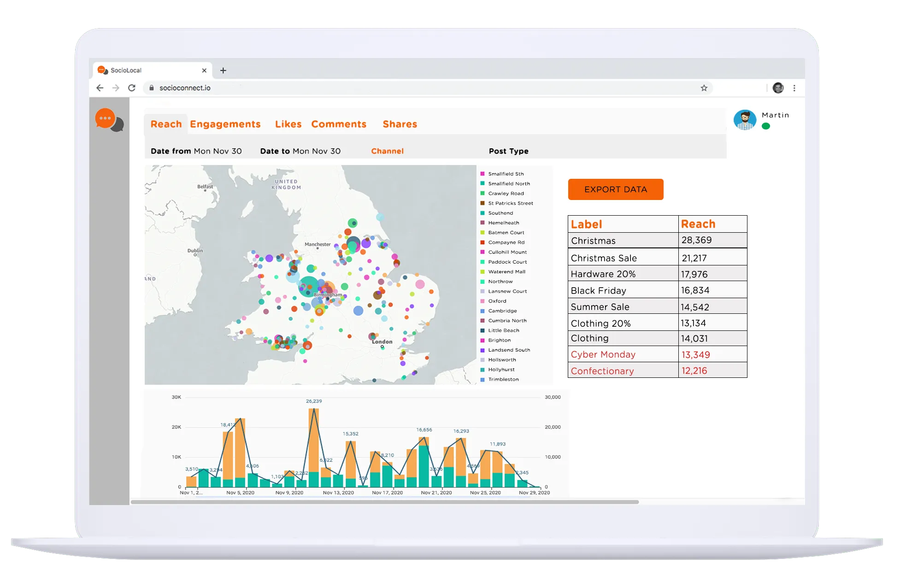The height and width of the screenshot is (588, 900).
Task: Select the Shares tab
Action: [399, 124]
